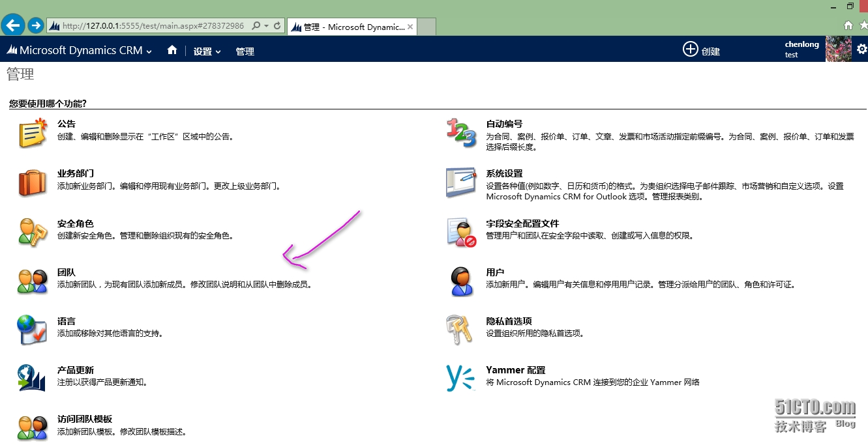The image size is (868, 445).
Task: Click the 产品更新 icon
Action: [x=33, y=379]
